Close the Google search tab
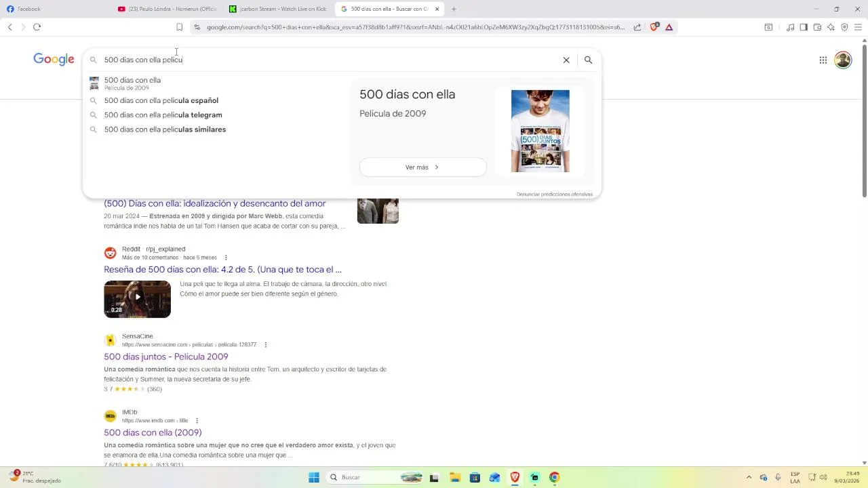Screen dimensions: 868x488 click(x=437, y=9)
